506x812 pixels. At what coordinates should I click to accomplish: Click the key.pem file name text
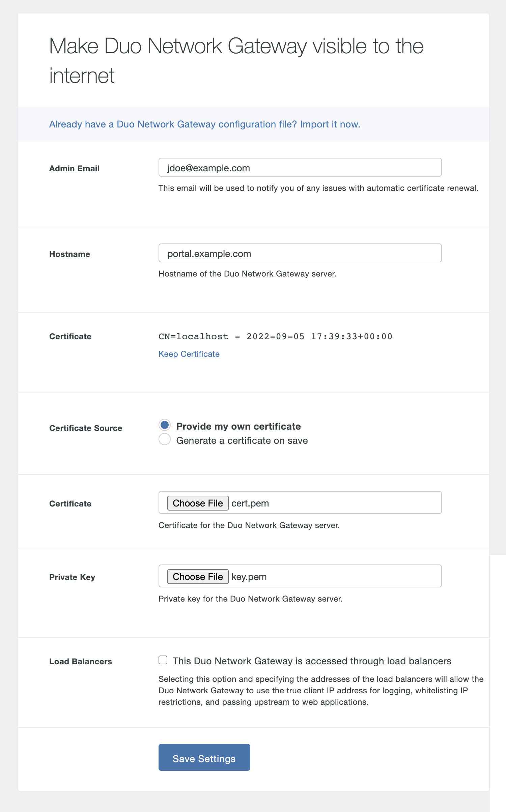click(249, 577)
